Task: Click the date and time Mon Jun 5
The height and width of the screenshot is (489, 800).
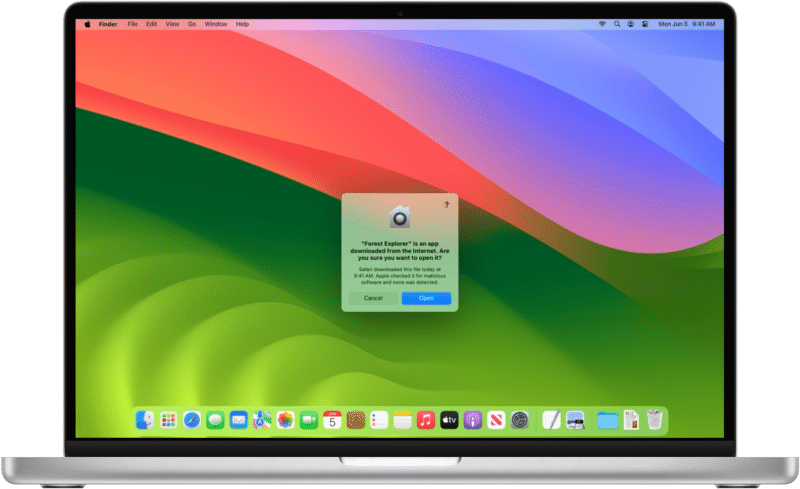Action: click(687, 24)
